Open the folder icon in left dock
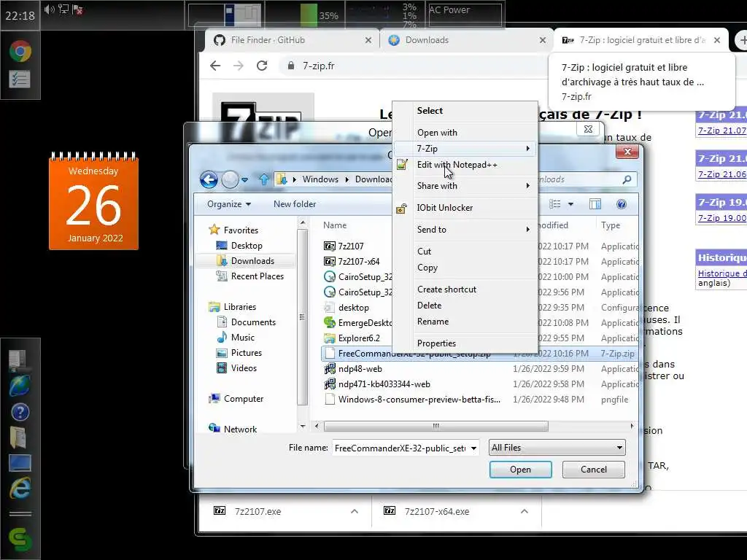The image size is (747, 560). click(18, 437)
